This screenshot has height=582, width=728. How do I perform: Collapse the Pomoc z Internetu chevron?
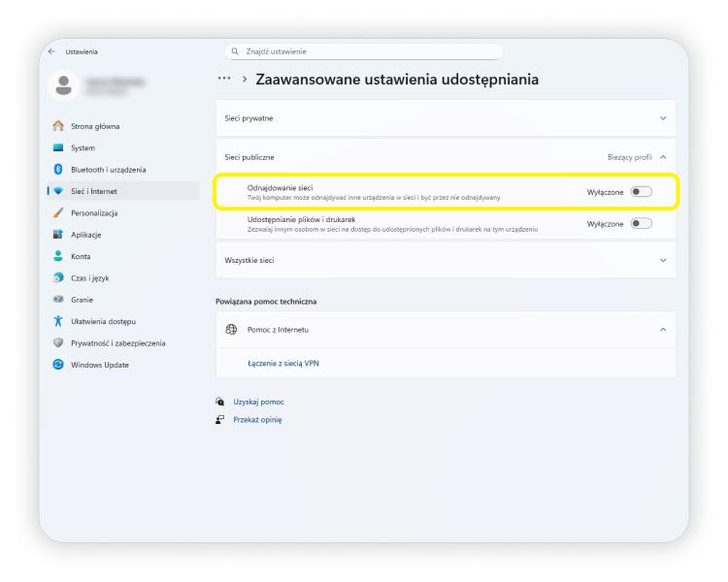click(x=663, y=330)
